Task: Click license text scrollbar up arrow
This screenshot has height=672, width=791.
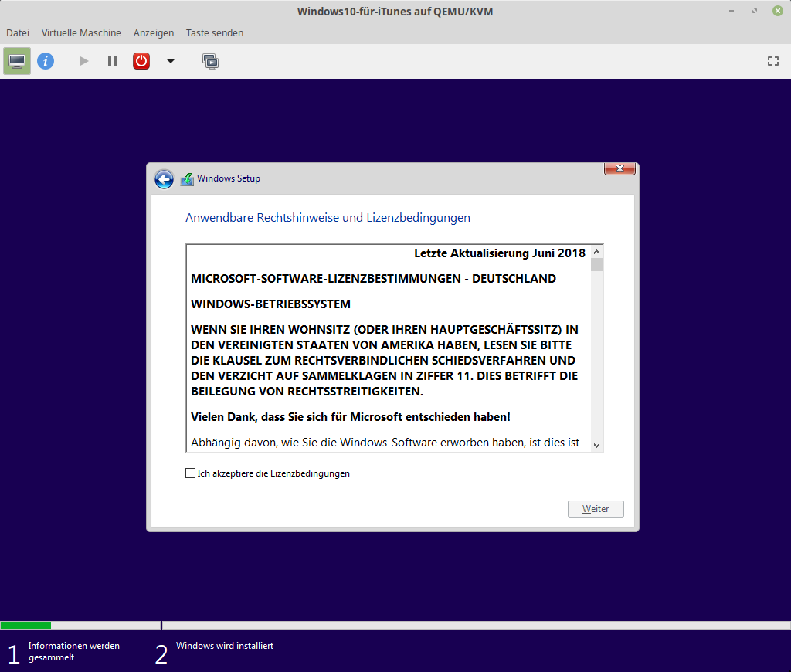Action: tap(596, 252)
